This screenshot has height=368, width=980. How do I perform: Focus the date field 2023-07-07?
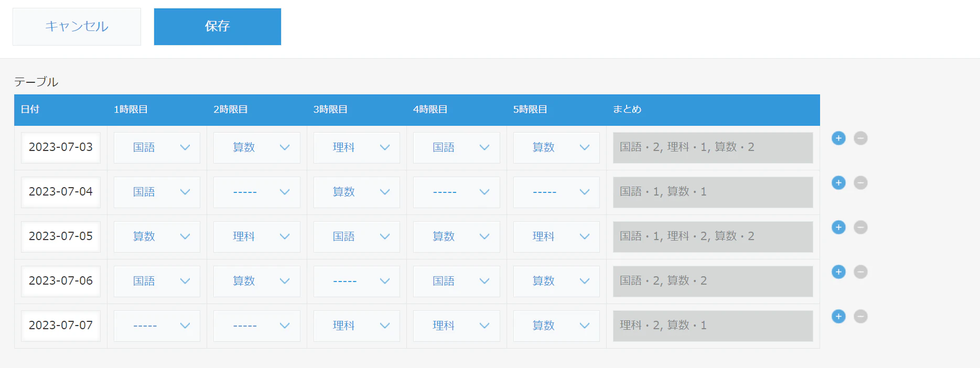click(61, 326)
